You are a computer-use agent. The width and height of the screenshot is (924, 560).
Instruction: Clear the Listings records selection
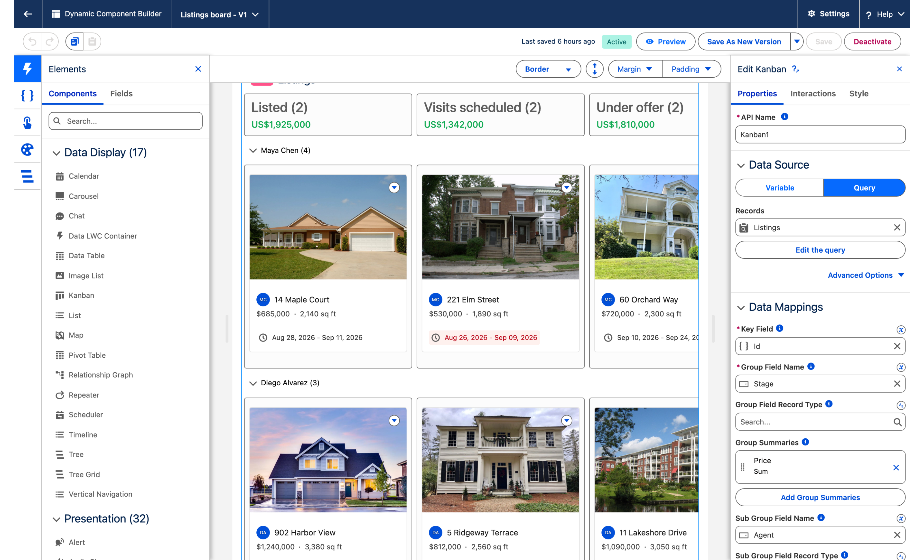pyautogui.click(x=897, y=227)
